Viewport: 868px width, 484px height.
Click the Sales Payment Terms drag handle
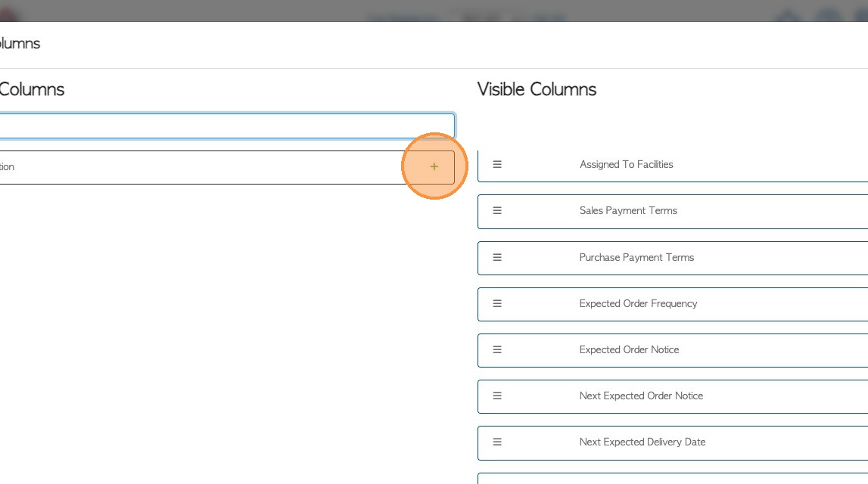(x=497, y=210)
